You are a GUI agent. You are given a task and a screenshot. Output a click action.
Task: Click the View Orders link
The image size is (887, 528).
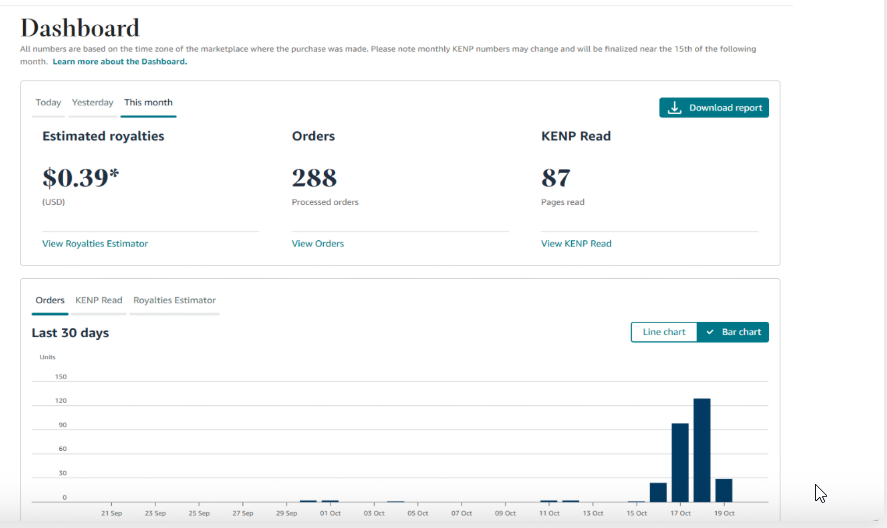(x=318, y=243)
